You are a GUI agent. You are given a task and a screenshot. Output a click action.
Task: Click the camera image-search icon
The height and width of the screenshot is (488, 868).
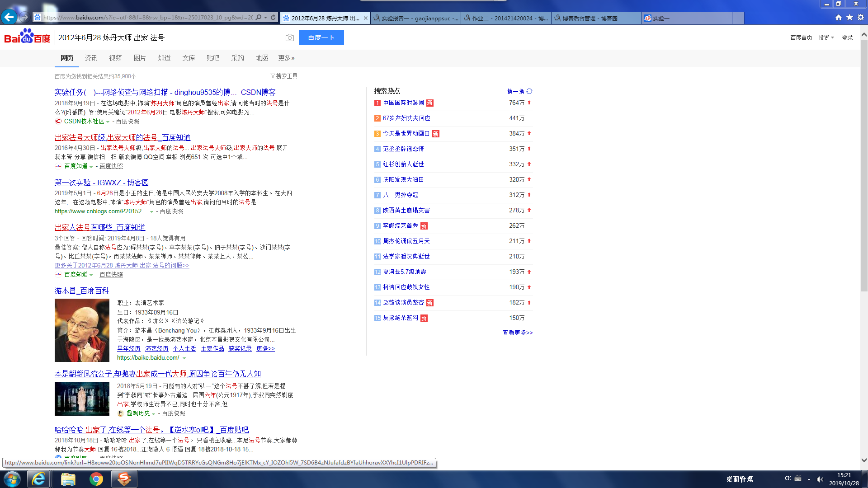click(290, 38)
